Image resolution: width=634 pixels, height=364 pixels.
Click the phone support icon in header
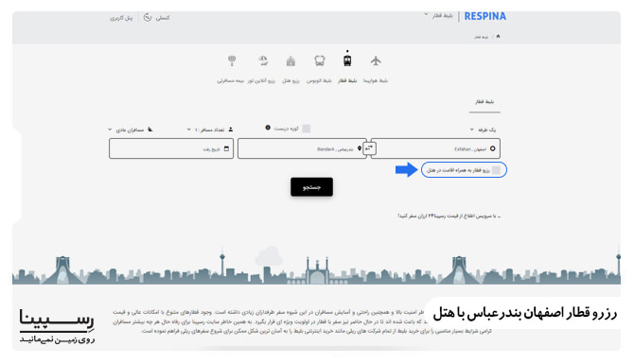(148, 17)
